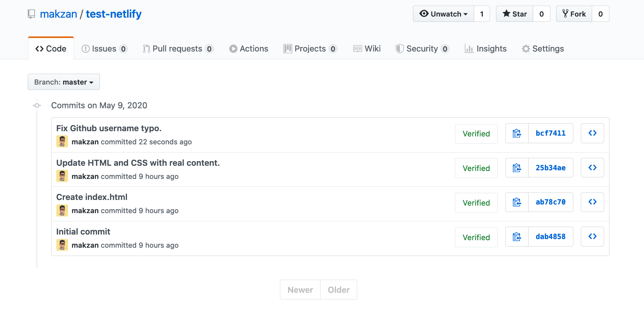Click makzan avatar on Update HTML and CSS commit
This screenshot has width=644, height=330.
62,176
